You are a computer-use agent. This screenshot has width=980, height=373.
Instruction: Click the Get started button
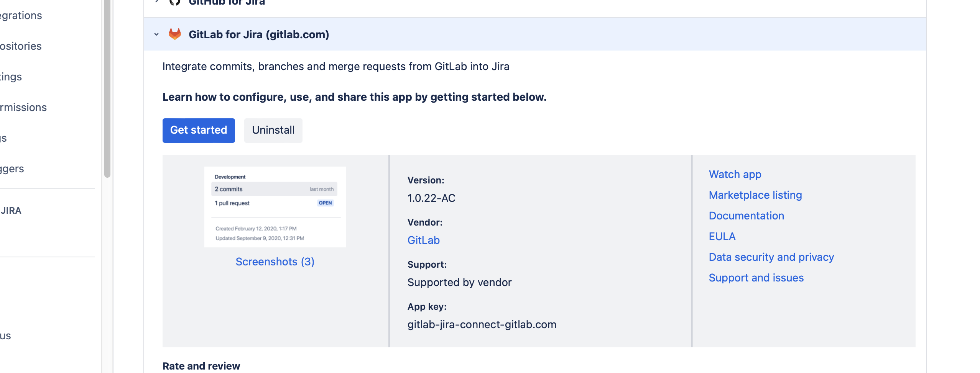click(x=198, y=130)
